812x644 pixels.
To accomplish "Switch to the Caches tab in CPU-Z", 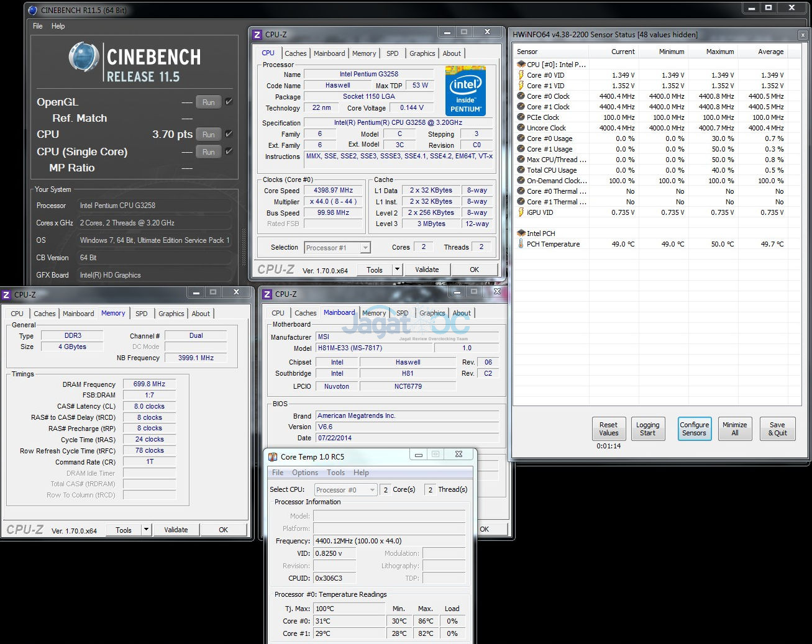I will 295,53.
